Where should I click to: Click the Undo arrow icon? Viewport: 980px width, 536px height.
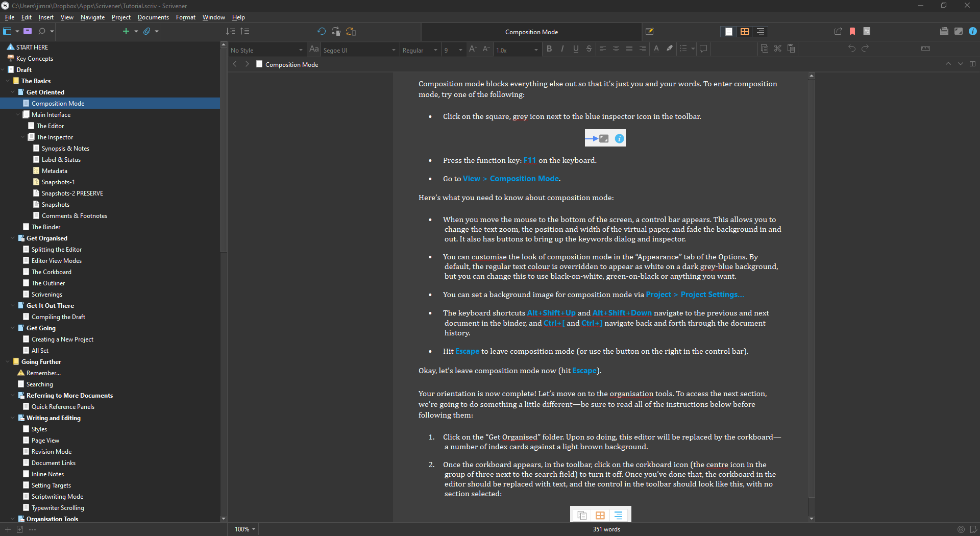852,49
